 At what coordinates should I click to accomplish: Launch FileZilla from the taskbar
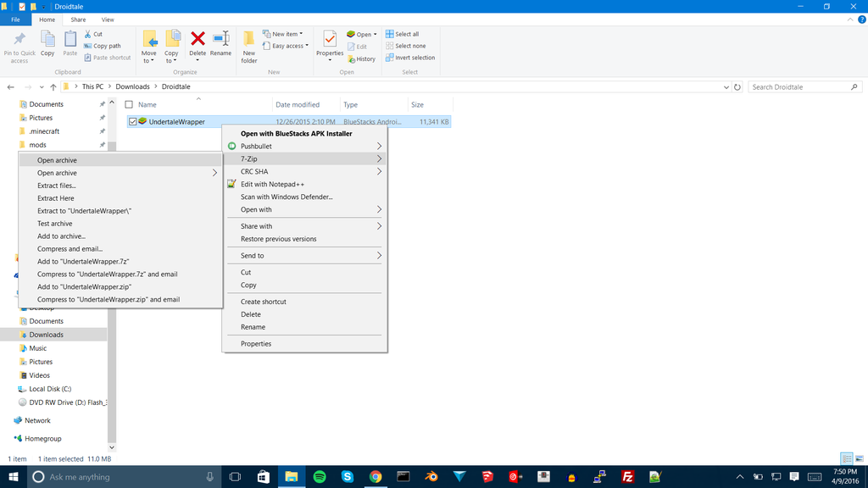628,477
